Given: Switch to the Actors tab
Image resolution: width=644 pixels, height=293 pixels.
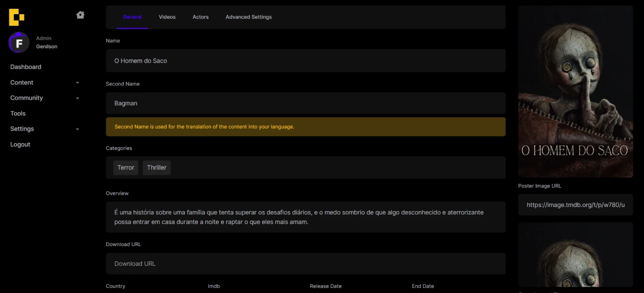Looking at the screenshot, I should [201, 17].
